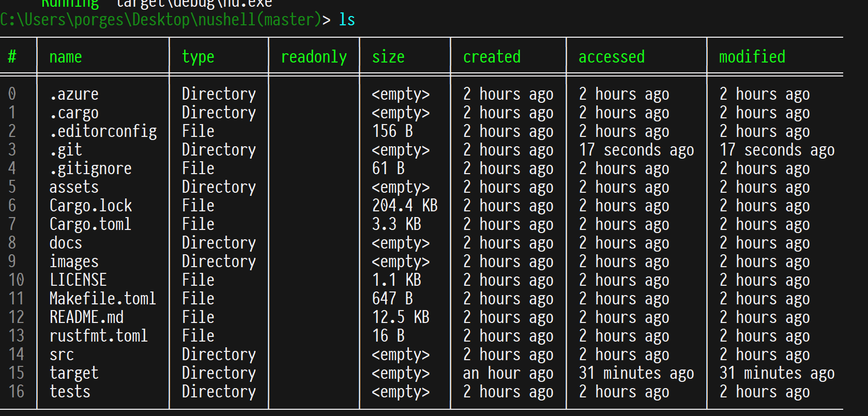Image resolution: width=868 pixels, height=416 pixels.
Task: Click the '#' index column header
Action: pos(12,57)
